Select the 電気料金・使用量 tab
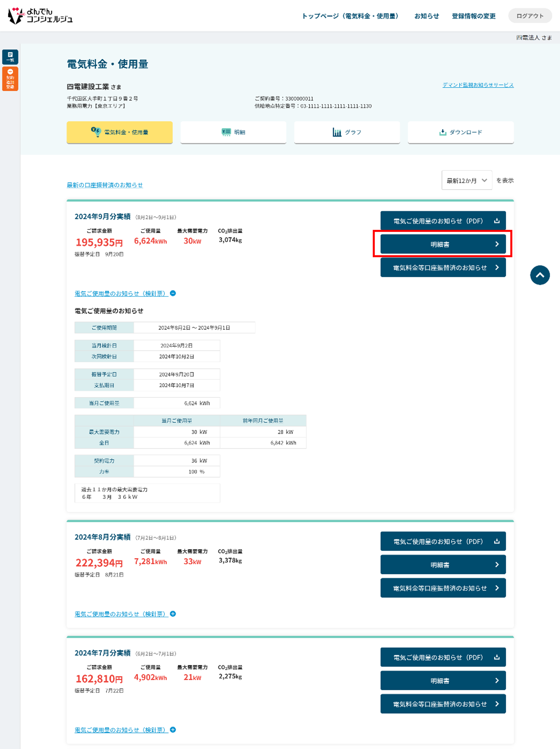 click(120, 132)
